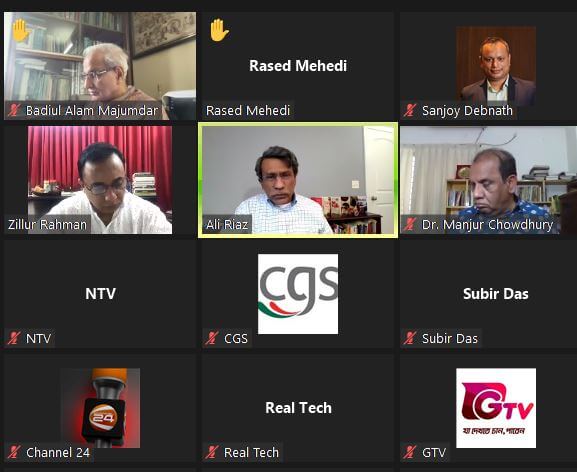Click Sanjoy Debnath's profile photo
The image size is (577, 472).
tap(496, 66)
